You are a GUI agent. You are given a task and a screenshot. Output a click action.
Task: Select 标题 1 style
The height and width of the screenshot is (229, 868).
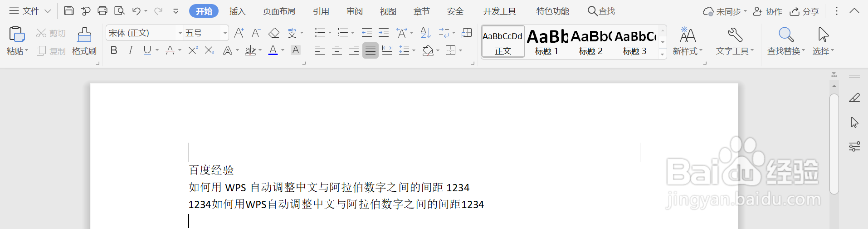tap(547, 42)
